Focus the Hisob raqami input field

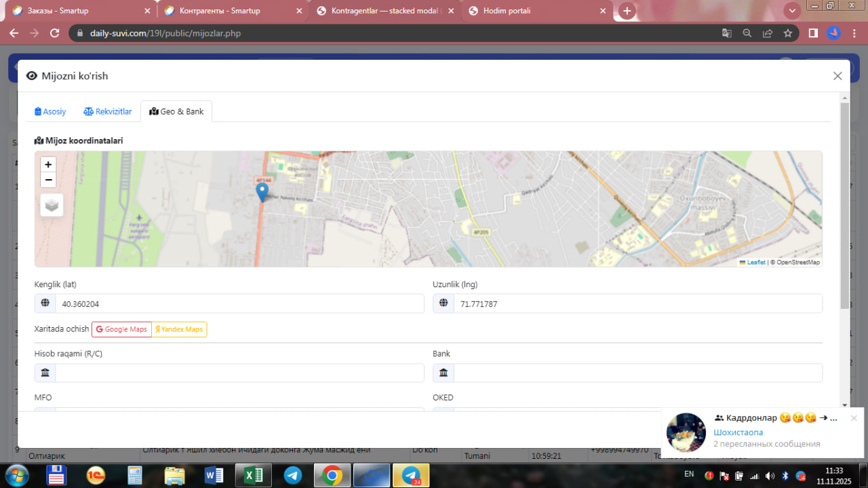coord(239,373)
